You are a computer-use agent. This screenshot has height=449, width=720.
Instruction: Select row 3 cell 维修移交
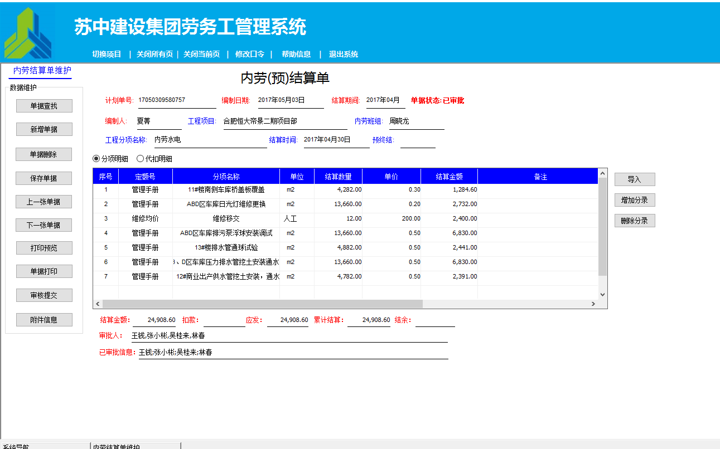[x=226, y=219]
